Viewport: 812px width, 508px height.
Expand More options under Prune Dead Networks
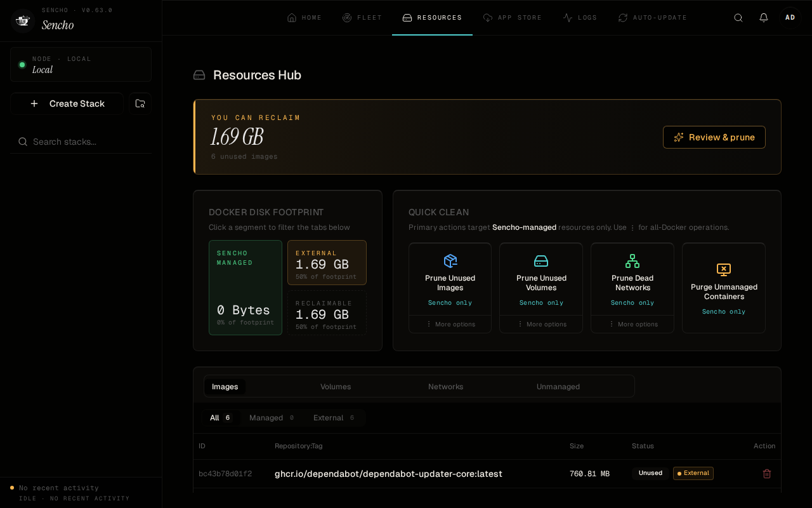point(632,324)
